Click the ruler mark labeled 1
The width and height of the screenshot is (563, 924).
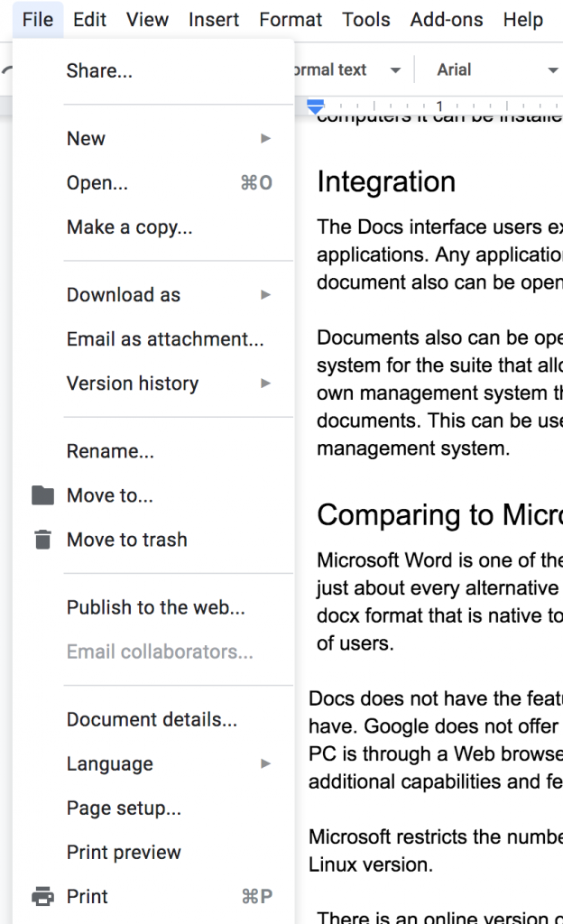point(439,106)
